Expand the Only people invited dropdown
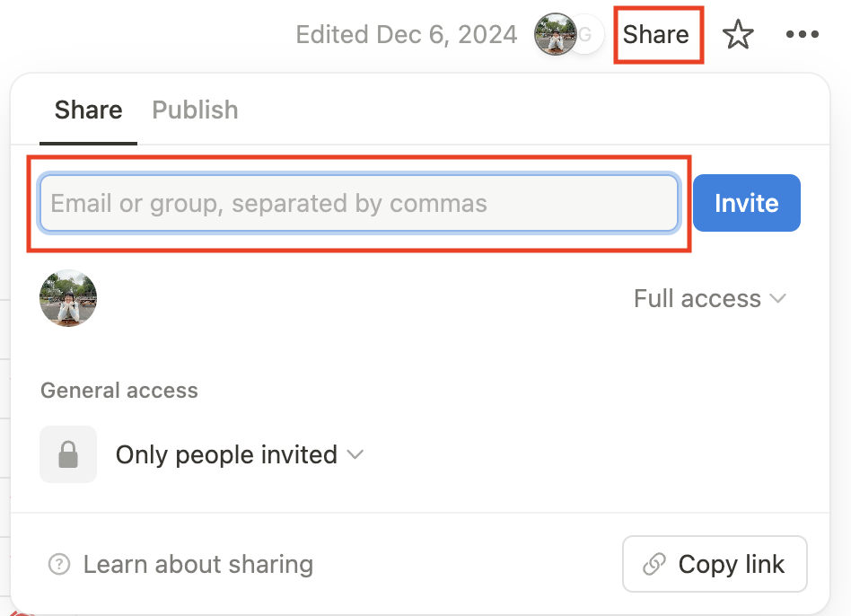 click(x=239, y=455)
